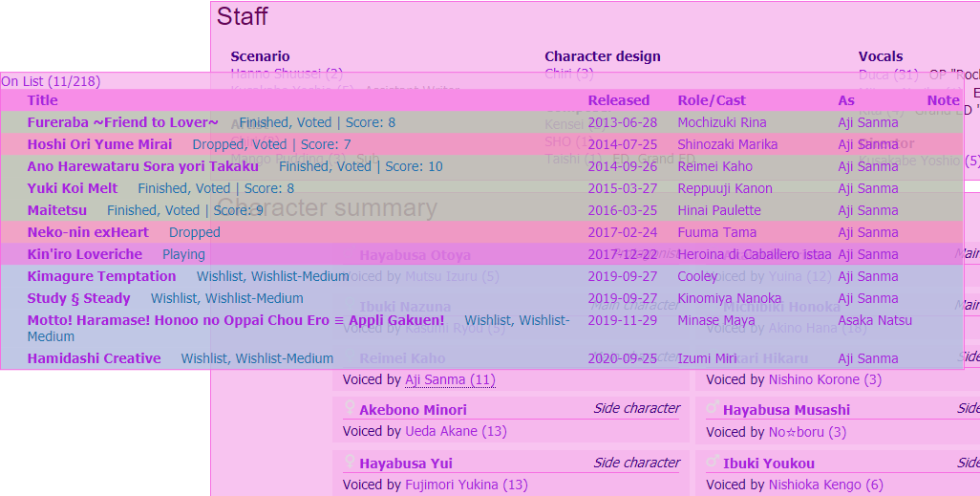Open Akebono Minori character page
Image resolution: width=980 pixels, height=496 pixels.
(414, 410)
